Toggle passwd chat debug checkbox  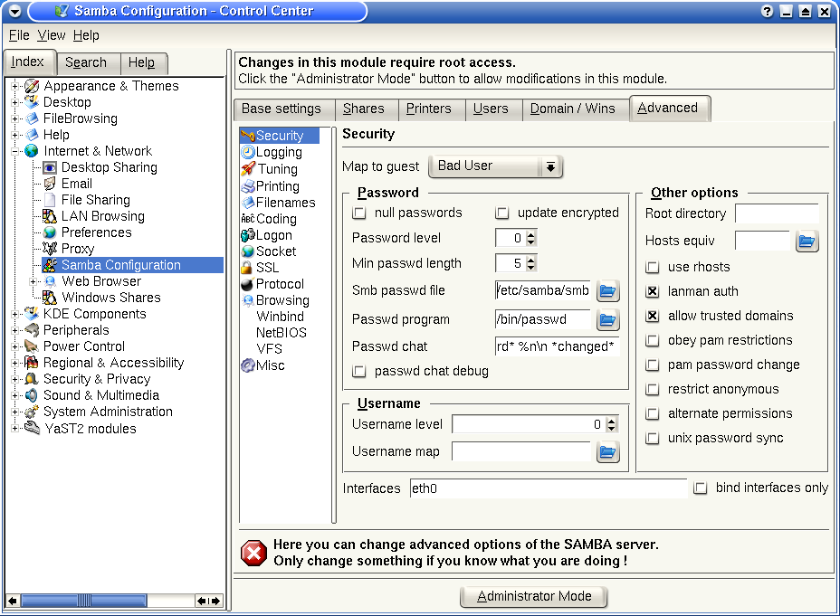tap(359, 372)
